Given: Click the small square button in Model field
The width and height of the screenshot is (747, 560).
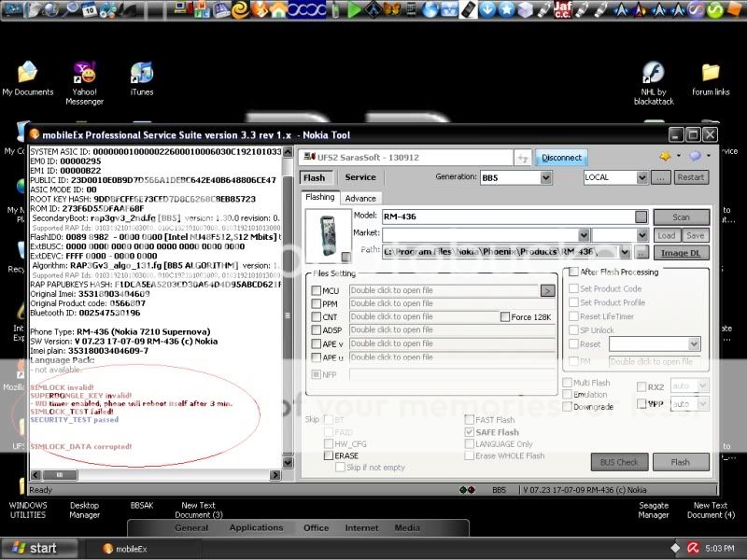Looking at the screenshot, I should (x=641, y=217).
